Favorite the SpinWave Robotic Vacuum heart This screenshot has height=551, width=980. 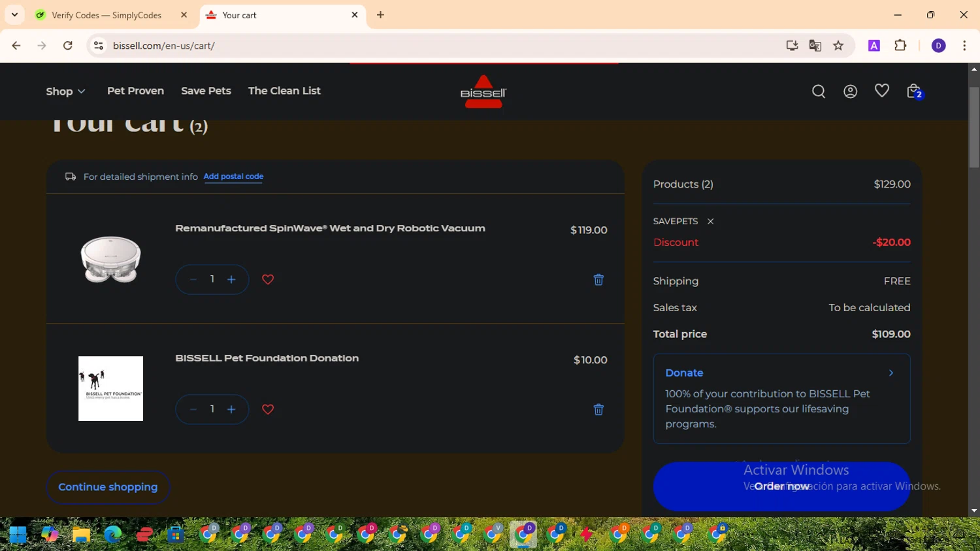pyautogui.click(x=268, y=280)
